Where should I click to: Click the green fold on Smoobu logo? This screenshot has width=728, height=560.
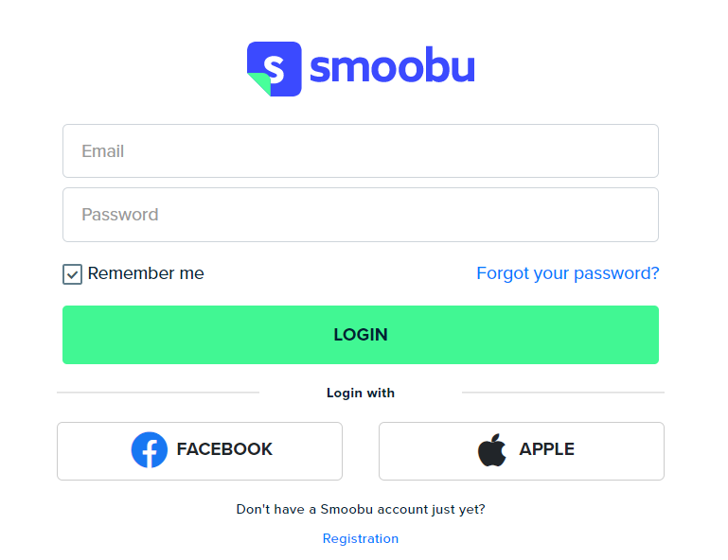pos(259,83)
